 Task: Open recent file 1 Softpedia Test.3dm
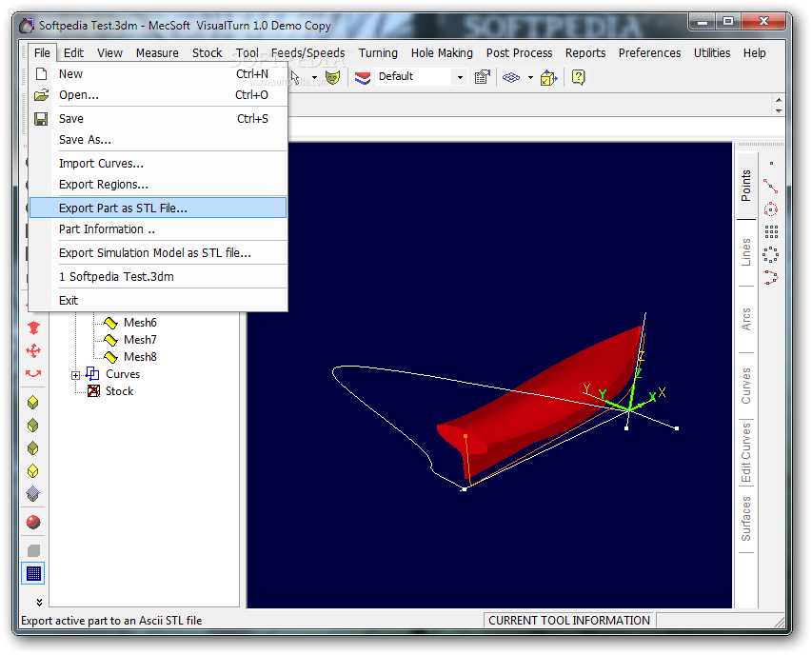tap(158, 276)
